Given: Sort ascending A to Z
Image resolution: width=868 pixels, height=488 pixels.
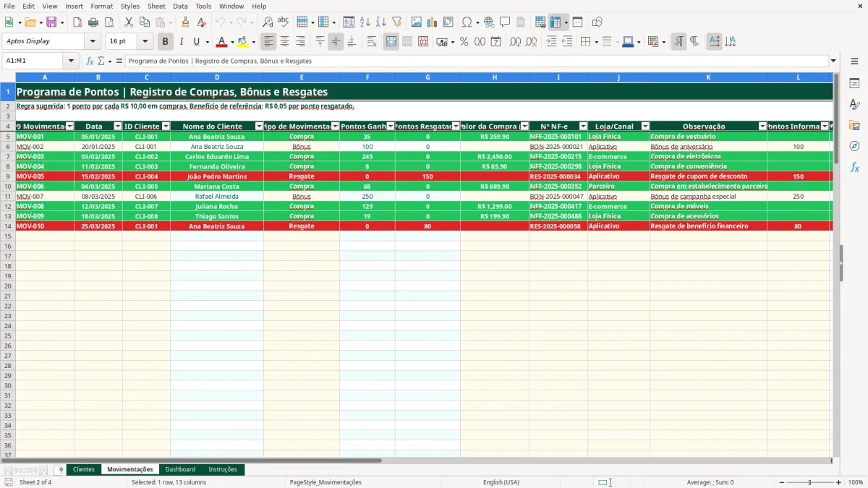Looking at the screenshot, I should [365, 22].
